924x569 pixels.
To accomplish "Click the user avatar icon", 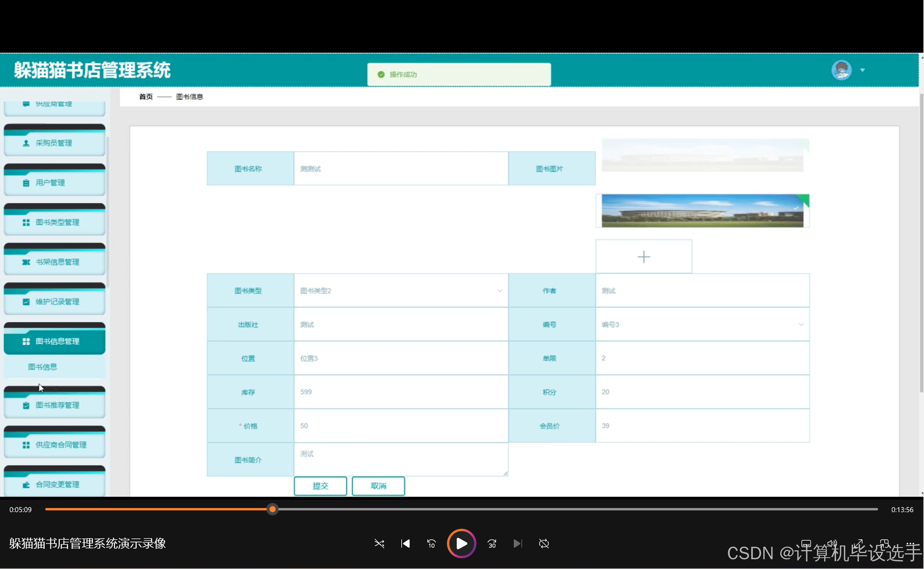I will tap(841, 70).
